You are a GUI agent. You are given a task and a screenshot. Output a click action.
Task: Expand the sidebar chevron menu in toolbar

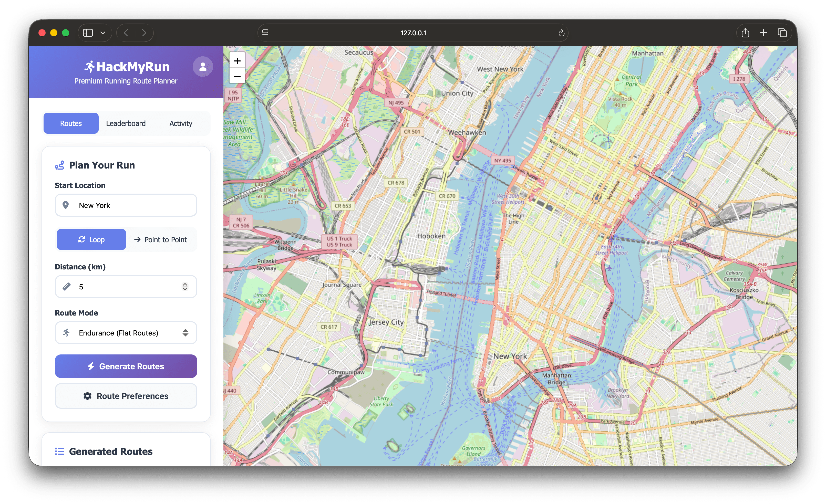(x=103, y=33)
